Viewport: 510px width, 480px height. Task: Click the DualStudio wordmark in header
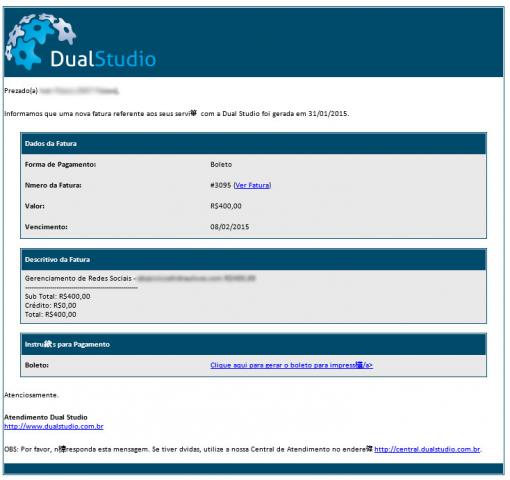103,59
